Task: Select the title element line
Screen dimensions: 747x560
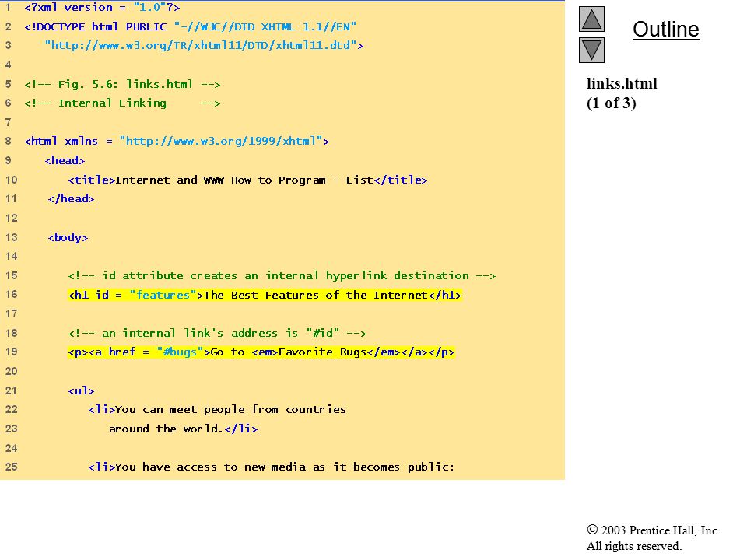Action: (x=247, y=180)
